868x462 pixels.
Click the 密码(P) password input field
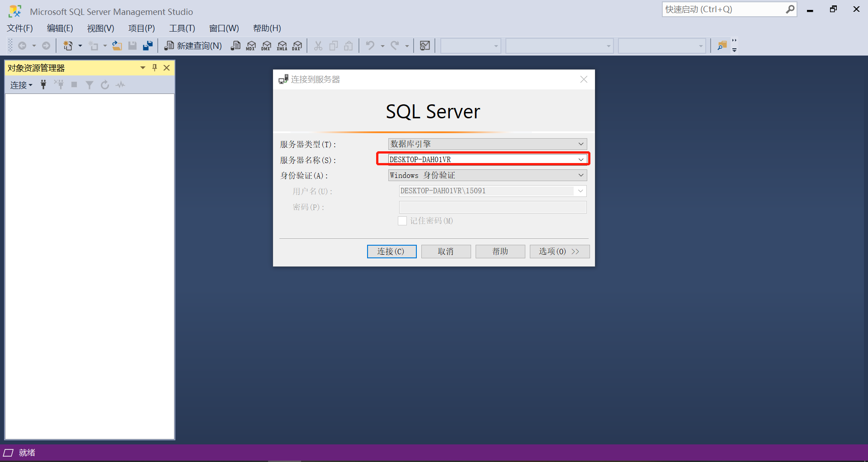click(x=492, y=207)
